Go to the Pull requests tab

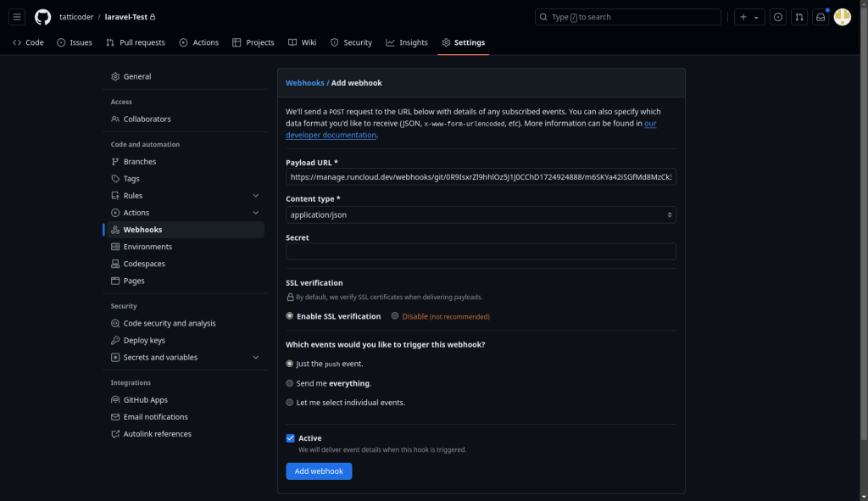click(x=136, y=42)
